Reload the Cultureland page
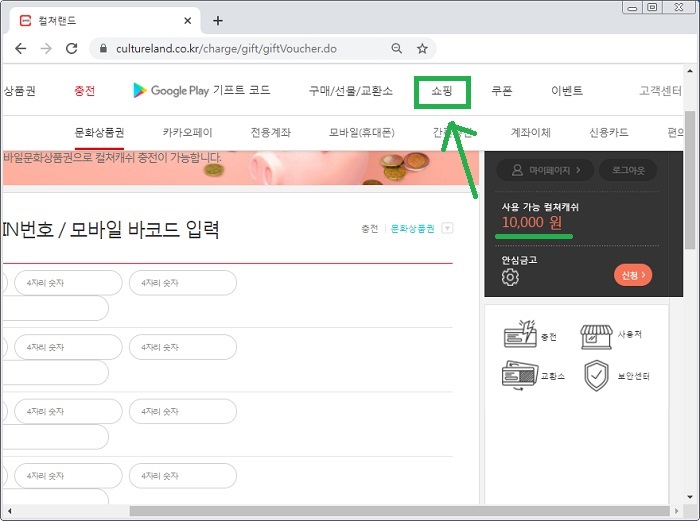Image resolution: width=700 pixels, height=521 pixels. point(71,48)
